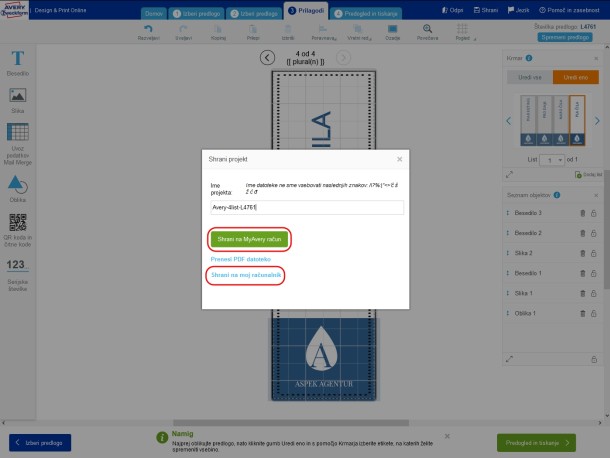Toggle lock on Besedilo 2
Screen dimensions: 610x458
pyautogui.click(x=594, y=233)
